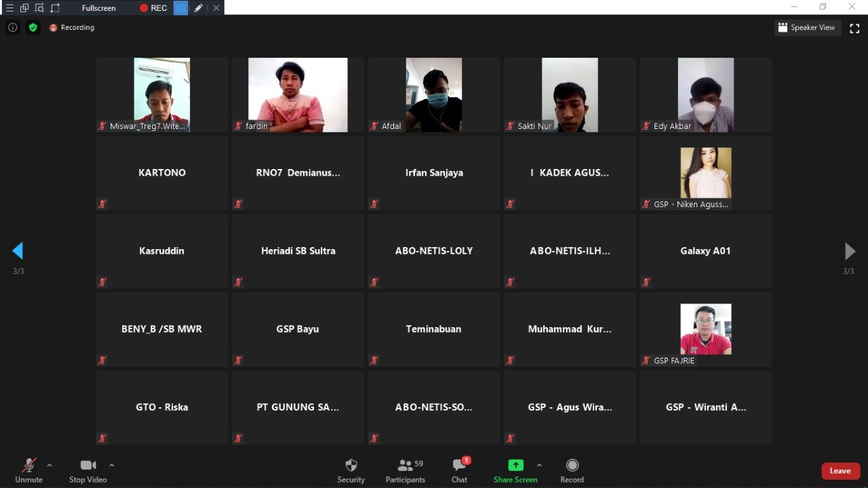Click ABO-NETIS-SO participant name

click(x=434, y=407)
